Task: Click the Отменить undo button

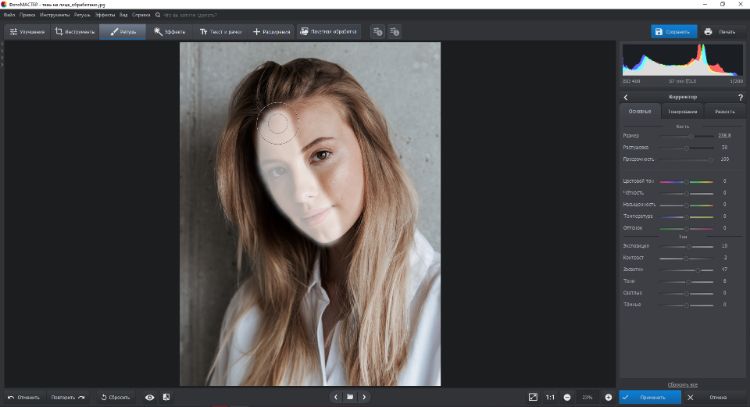Action: 24,397
